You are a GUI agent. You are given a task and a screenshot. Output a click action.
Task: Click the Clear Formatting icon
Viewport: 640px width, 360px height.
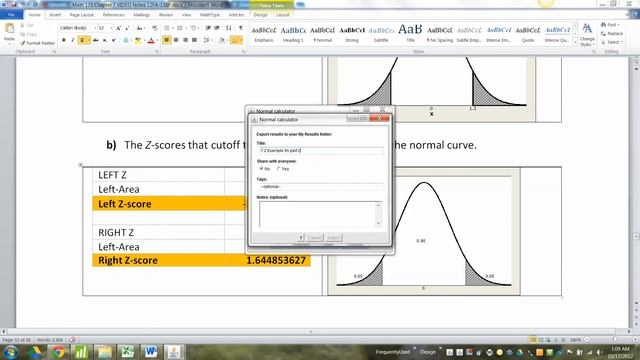[x=154, y=28]
